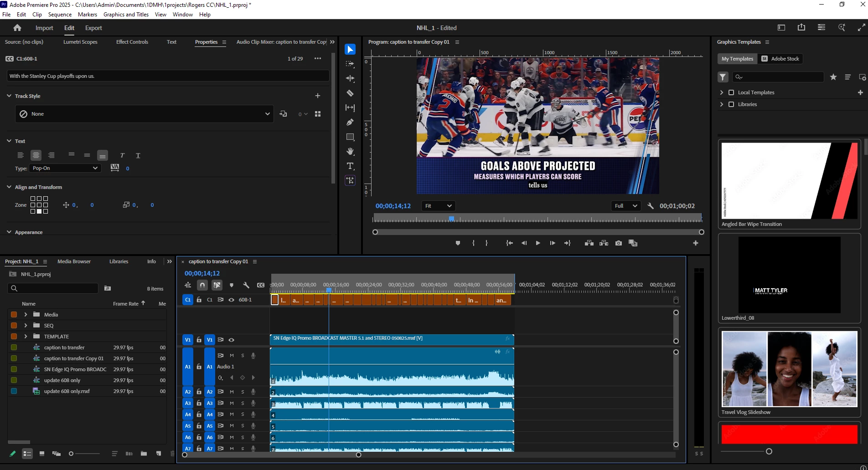The width and height of the screenshot is (868, 470).
Task: Center align caption text
Action: (36, 155)
